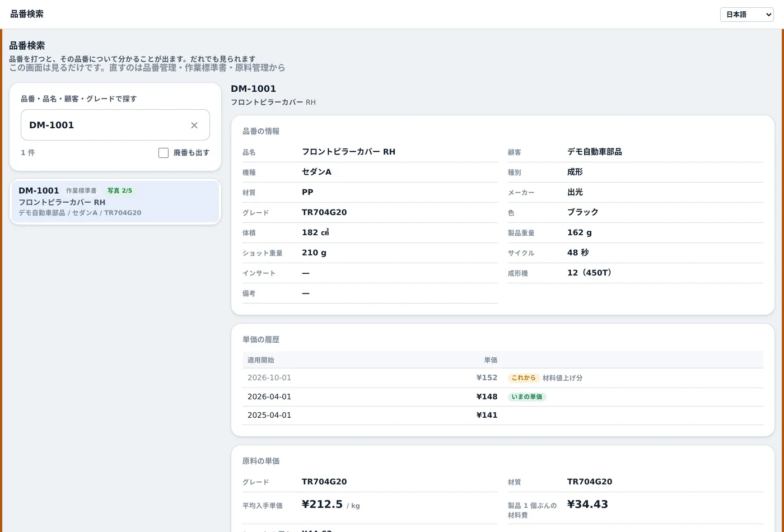784x532 pixels.
Task: Click the TR704G20 value in the 品番の情報 グレード row
Action: 324,212
